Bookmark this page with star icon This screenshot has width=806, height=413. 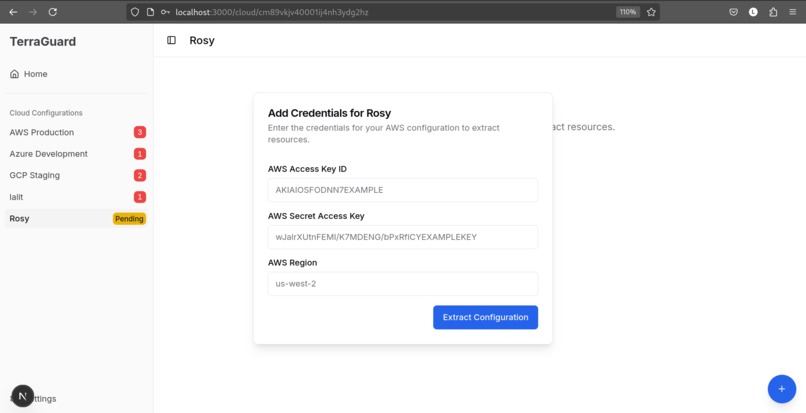[651, 12]
